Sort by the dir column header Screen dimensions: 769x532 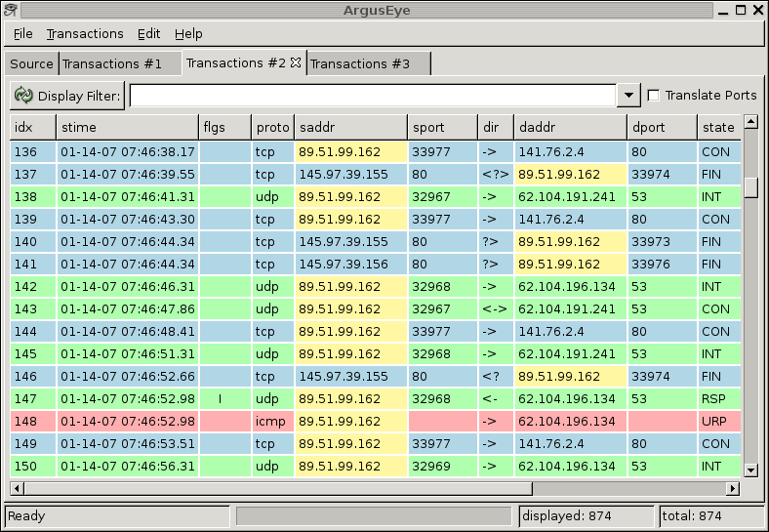(x=496, y=128)
